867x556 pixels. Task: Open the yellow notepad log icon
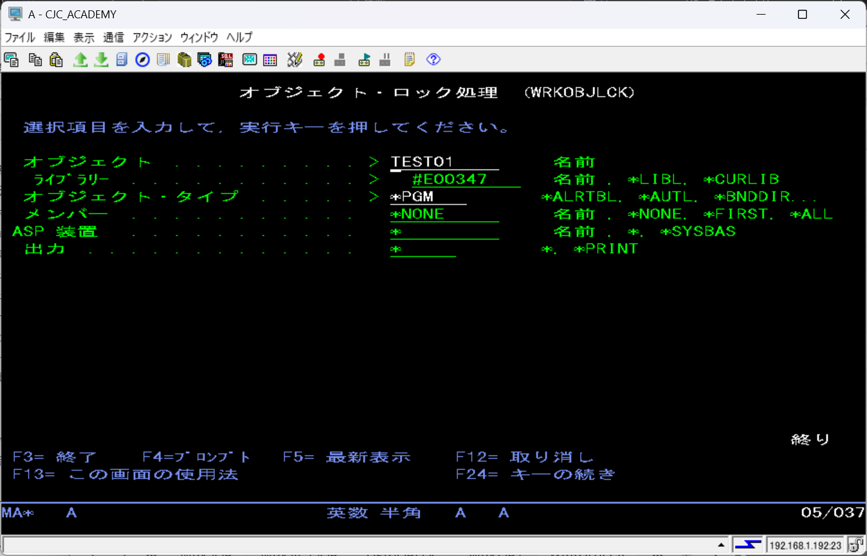pos(409,60)
